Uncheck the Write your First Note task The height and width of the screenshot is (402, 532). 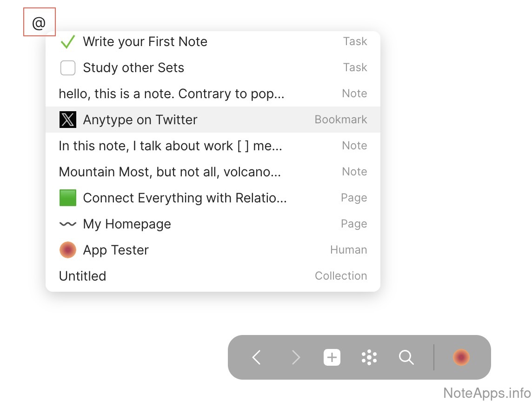pos(68,42)
